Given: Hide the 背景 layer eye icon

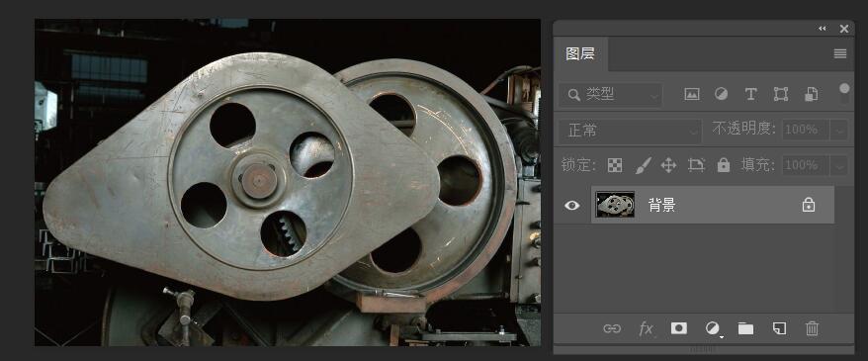Looking at the screenshot, I should point(571,206).
